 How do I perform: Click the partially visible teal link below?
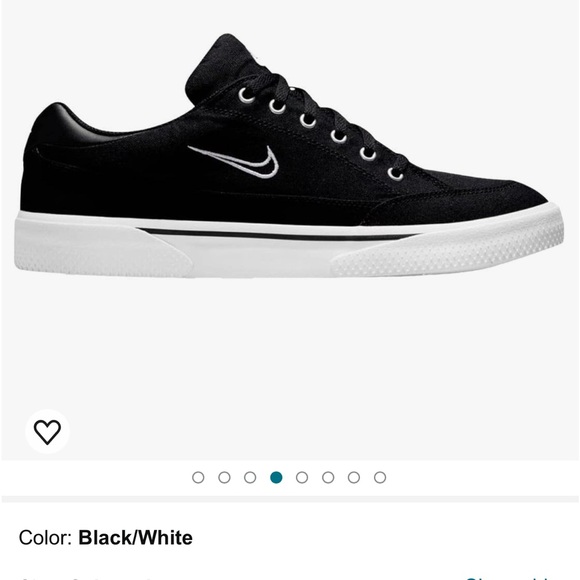[510, 577]
